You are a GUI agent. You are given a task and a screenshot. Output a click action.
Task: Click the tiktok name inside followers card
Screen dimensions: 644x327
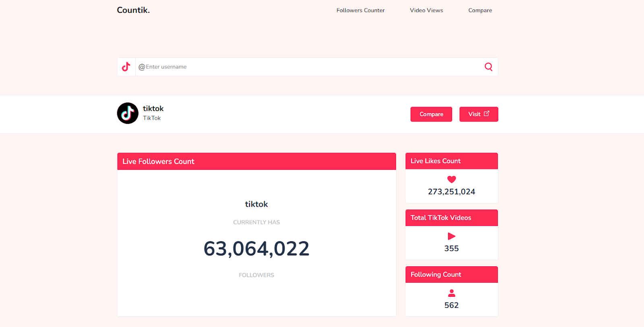[x=256, y=204]
